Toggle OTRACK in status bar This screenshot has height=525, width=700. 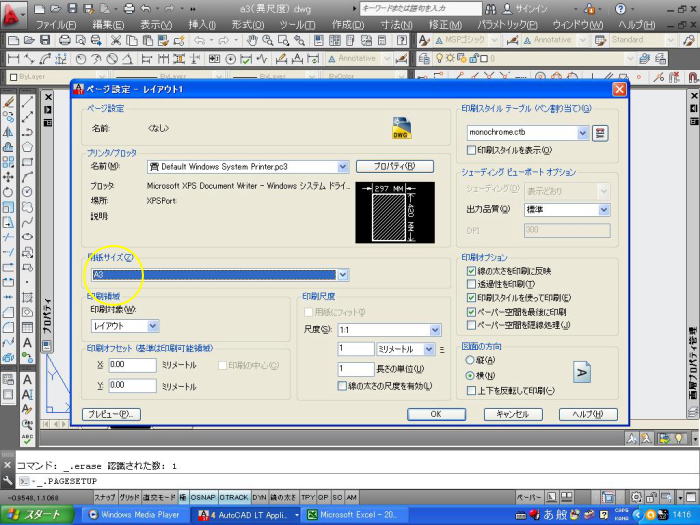click(x=234, y=497)
